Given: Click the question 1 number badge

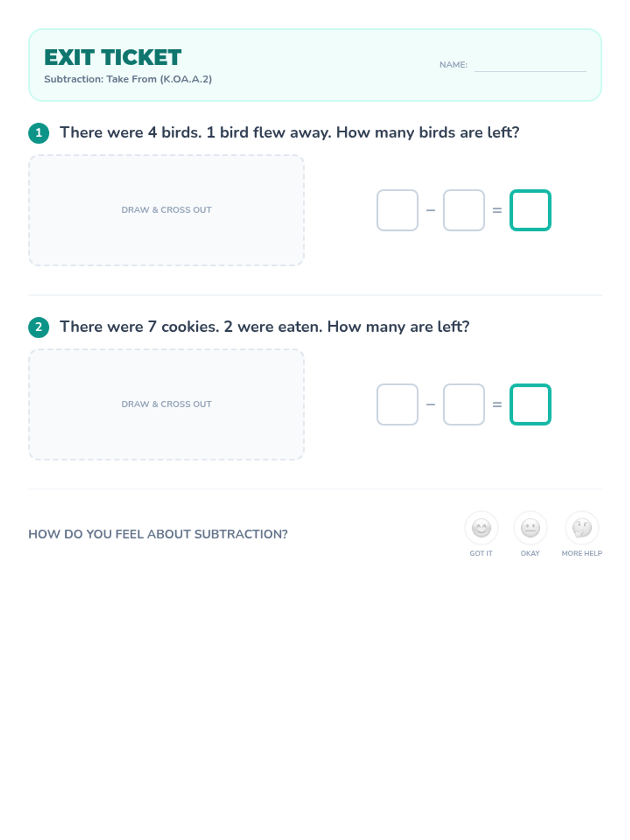Looking at the screenshot, I should pyautogui.click(x=39, y=133).
